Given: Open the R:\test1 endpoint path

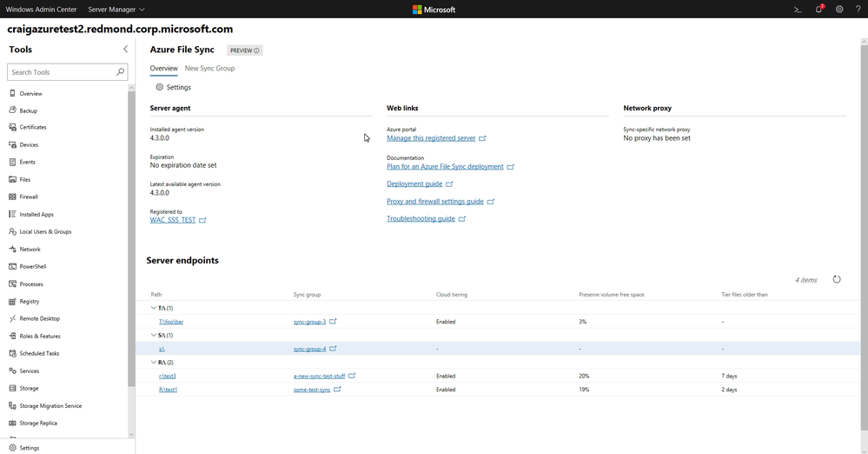Looking at the screenshot, I should (168, 390).
